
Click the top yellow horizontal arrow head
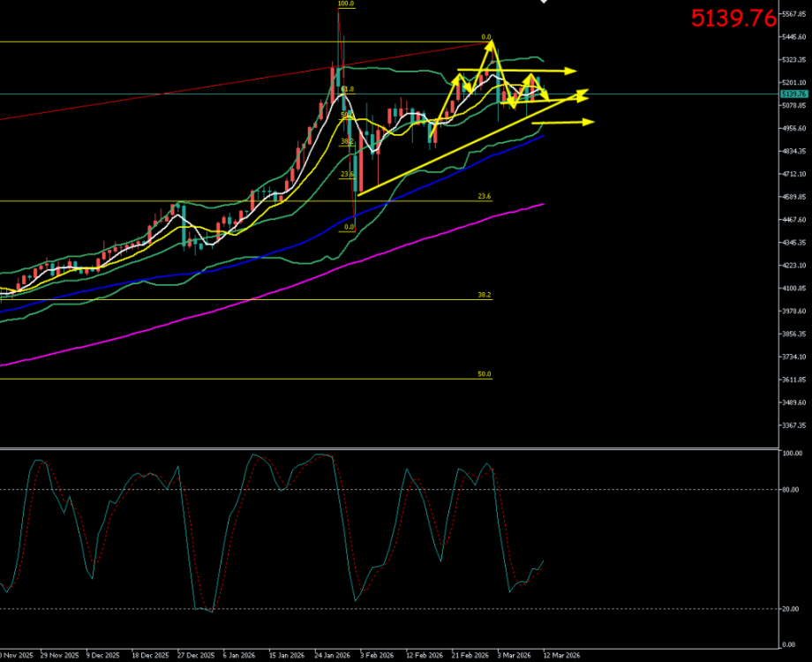tap(572, 71)
